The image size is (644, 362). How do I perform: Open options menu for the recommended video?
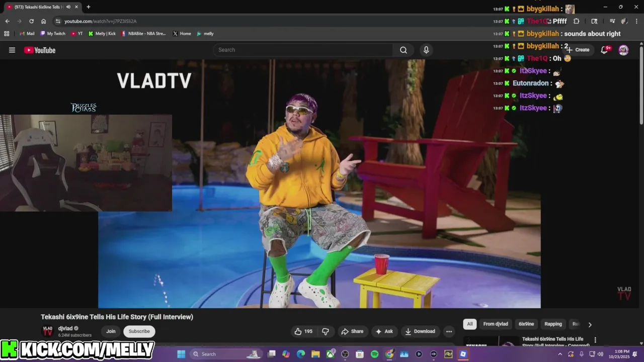coord(595,340)
